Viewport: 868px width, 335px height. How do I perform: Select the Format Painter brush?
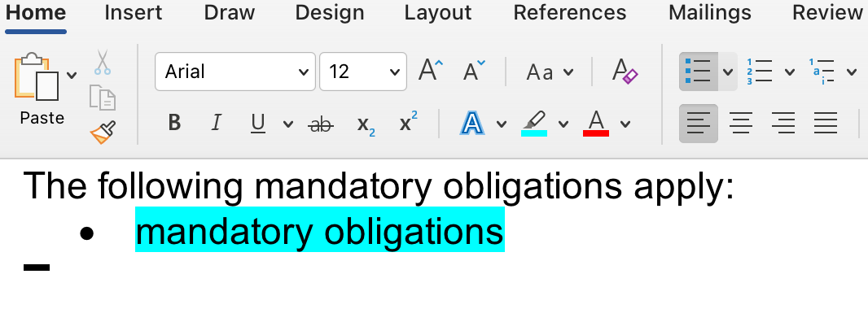point(103,132)
